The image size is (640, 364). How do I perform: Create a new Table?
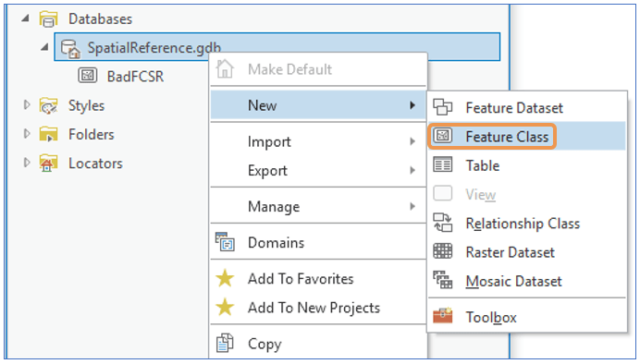click(x=527, y=165)
